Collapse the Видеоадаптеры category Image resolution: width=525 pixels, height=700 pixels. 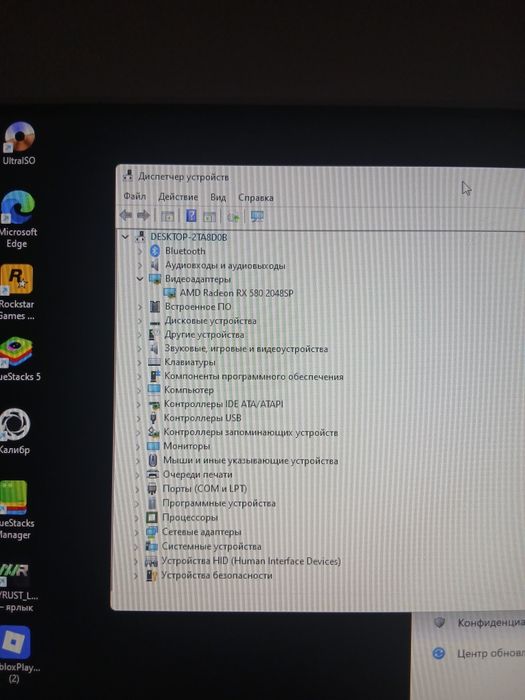(x=140, y=279)
